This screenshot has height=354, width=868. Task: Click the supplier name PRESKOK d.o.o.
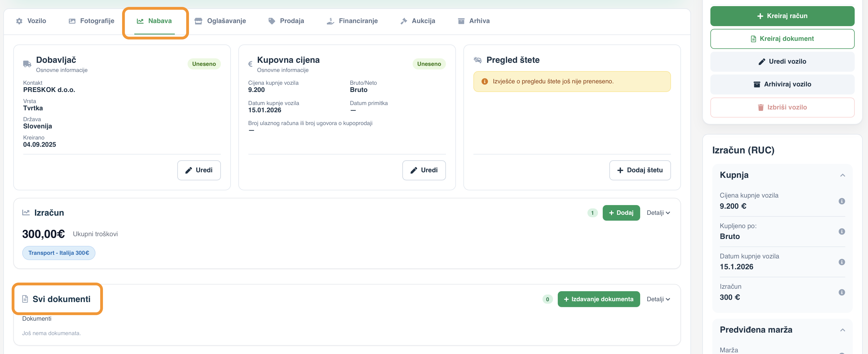click(49, 90)
